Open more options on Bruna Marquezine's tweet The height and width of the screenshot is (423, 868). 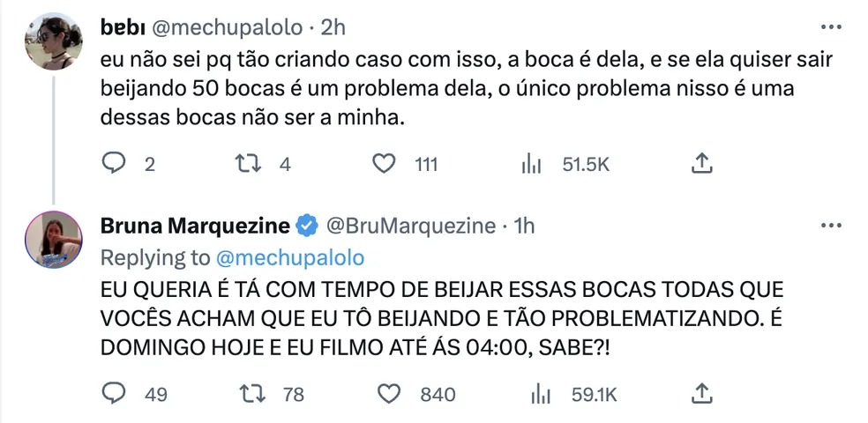tap(831, 226)
